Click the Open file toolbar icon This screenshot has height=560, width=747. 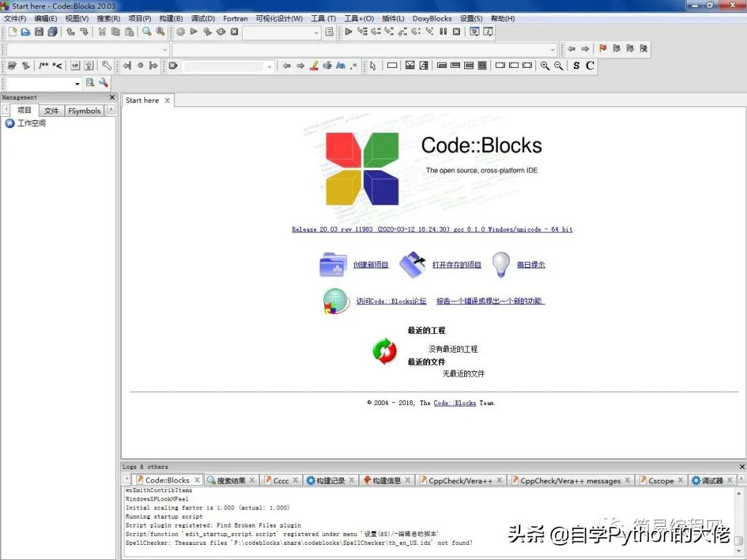click(26, 31)
